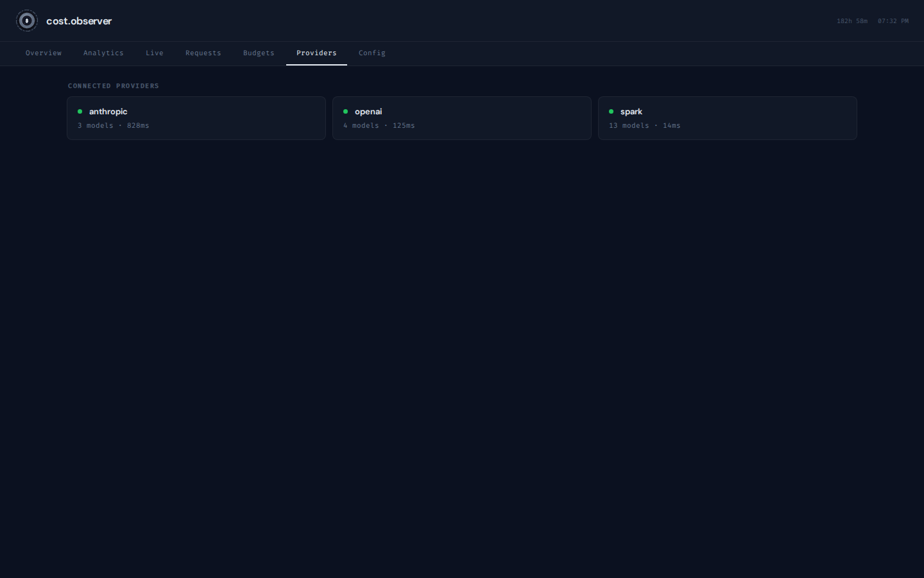The height and width of the screenshot is (578, 924).
Task: Click the 182h 58m uptime indicator
Action: [852, 21]
